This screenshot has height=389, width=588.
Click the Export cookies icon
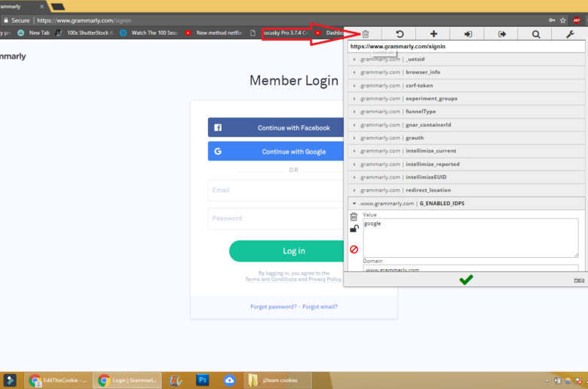(x=502, y=34)
